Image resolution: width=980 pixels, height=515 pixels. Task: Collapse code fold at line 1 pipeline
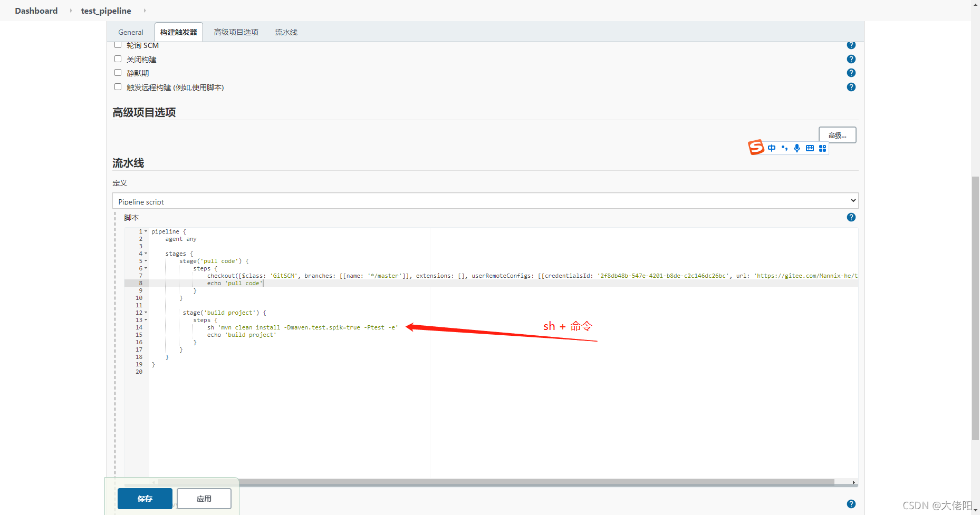coord(146,231)
